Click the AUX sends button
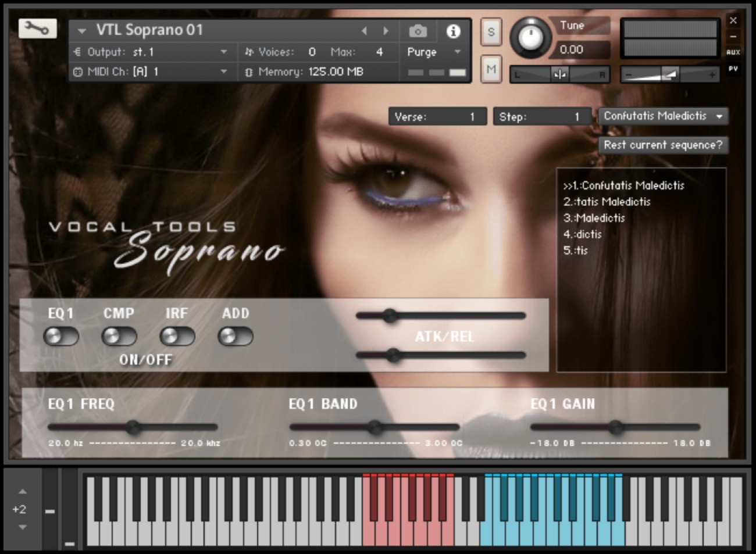Viewport: 756px width, 554px height. point(733,52)
